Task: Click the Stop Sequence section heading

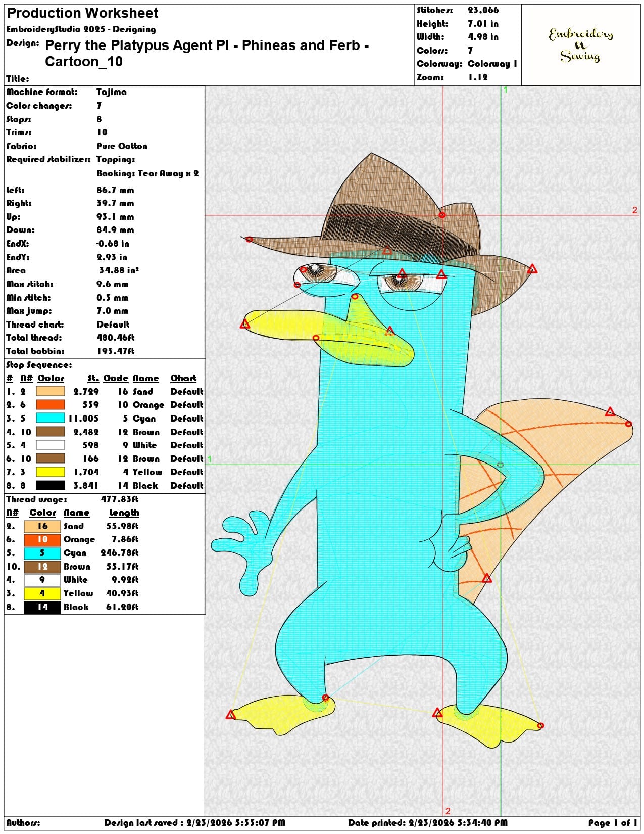Action: pos(39,365)
